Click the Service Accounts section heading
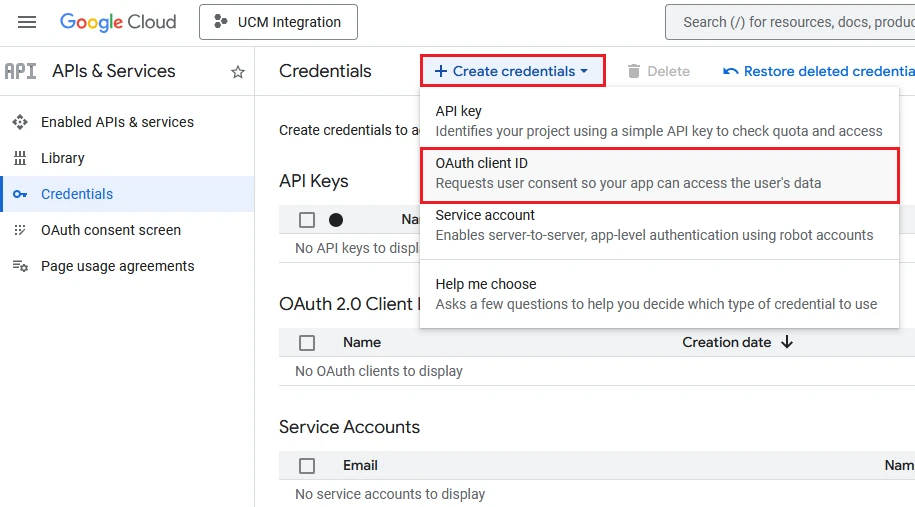This screenshot has height=507, width=915. (349, 427)
